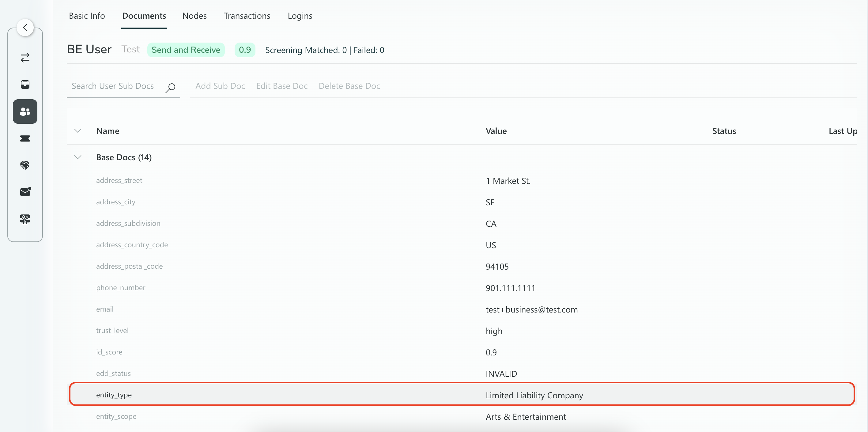
Task: Select the trust_level row
Action: [x=462, y=331]
